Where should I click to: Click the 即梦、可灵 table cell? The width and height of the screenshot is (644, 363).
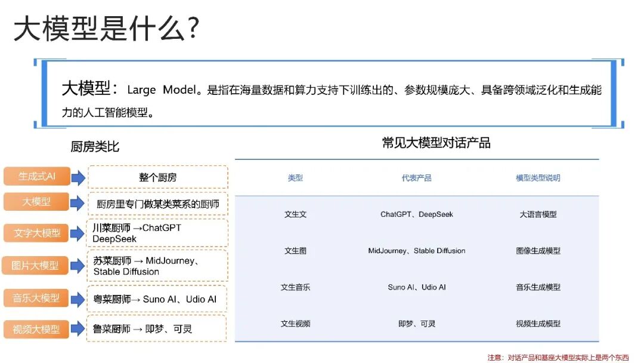416,324
